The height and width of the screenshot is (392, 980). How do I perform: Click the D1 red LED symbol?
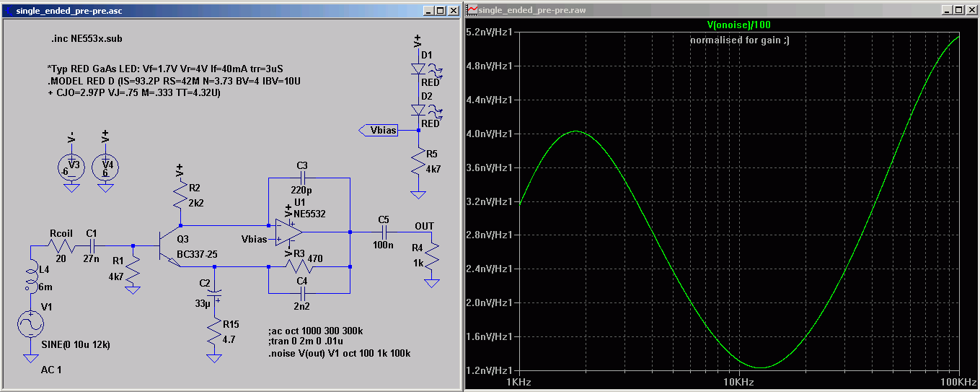point(418,69)
